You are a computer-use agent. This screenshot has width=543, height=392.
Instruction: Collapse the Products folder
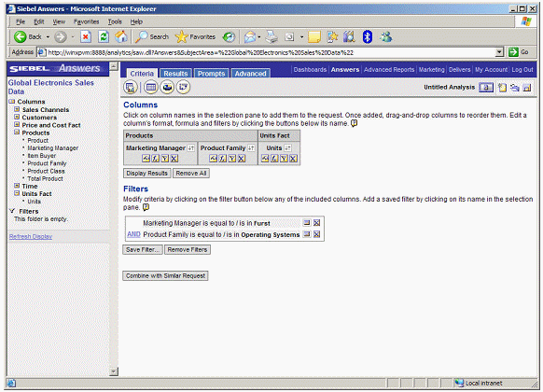point(17,132)
